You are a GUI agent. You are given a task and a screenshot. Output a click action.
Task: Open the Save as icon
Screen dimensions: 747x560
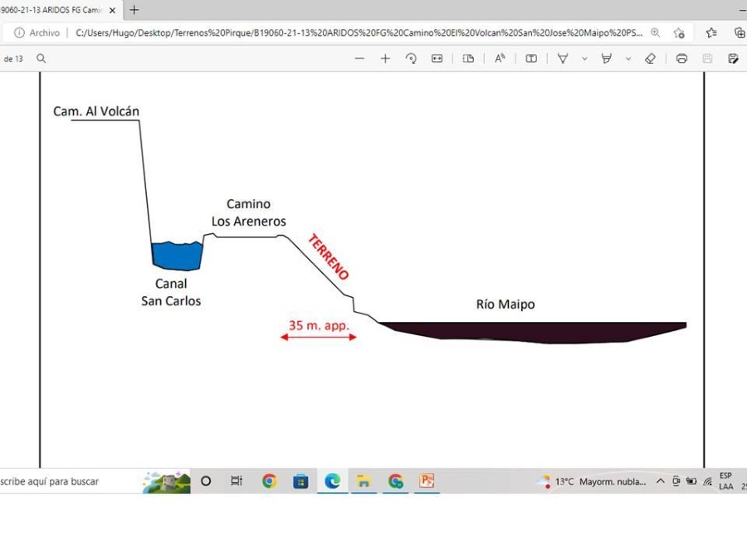(x=733, y=59)
